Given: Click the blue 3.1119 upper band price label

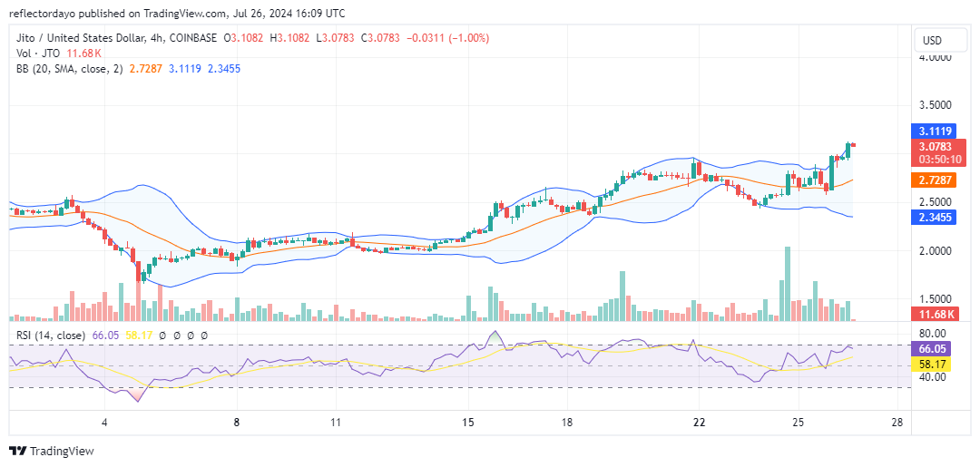Looking at the screenshot, I should [x=936, y=131].
